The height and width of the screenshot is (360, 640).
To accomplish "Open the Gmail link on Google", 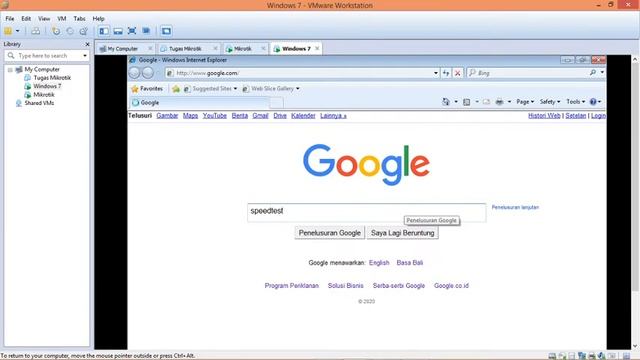I will 260,116.
